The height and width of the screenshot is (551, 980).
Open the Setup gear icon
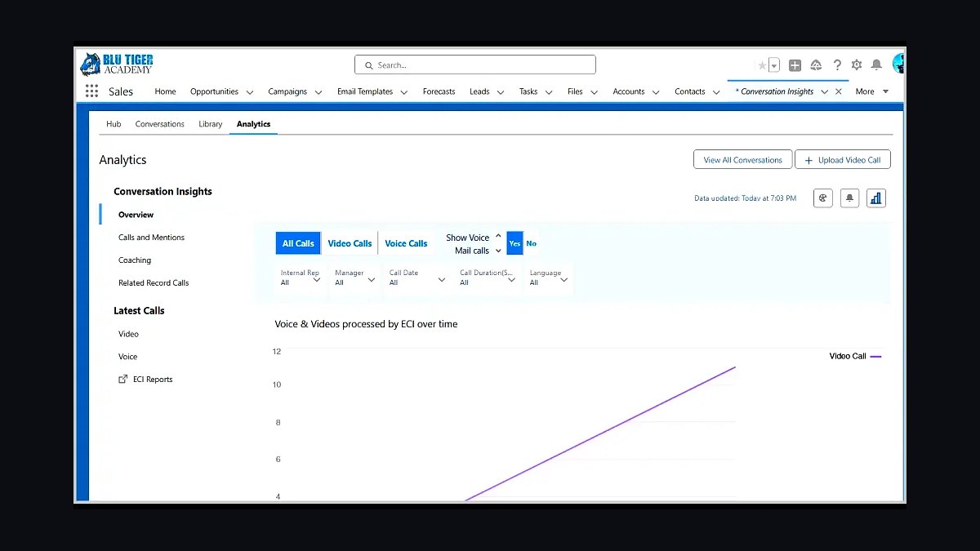pos(857,65)
